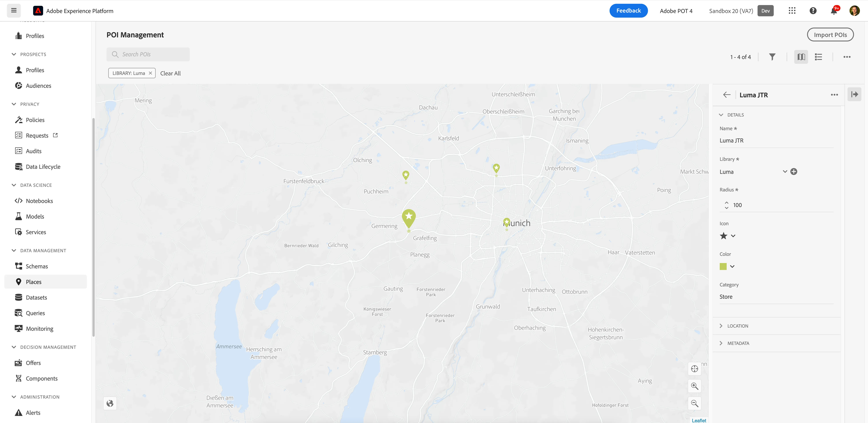The width and height of the screenshot is (868, 423).
Task: Zoom in on the map
Action: click(x=694, y=386)
